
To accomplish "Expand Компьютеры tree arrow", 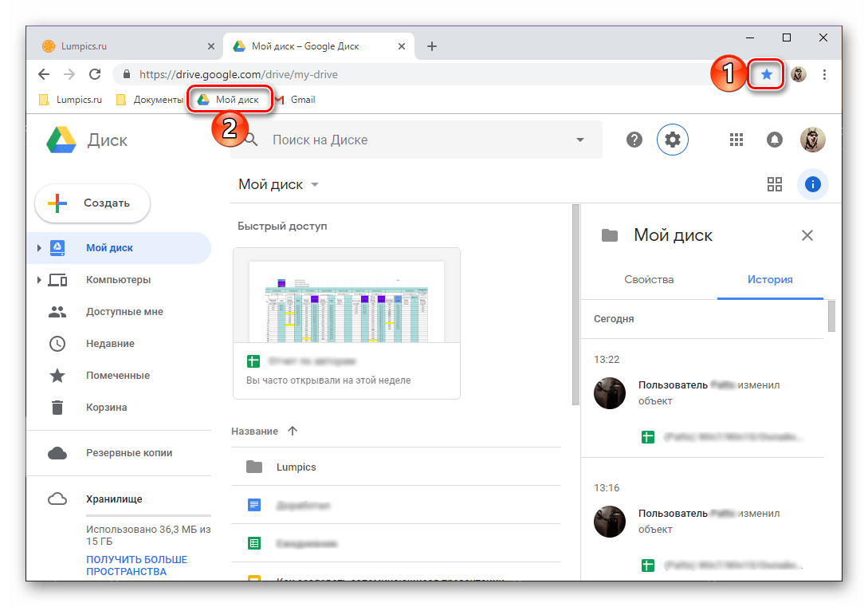I will point(39,280).
